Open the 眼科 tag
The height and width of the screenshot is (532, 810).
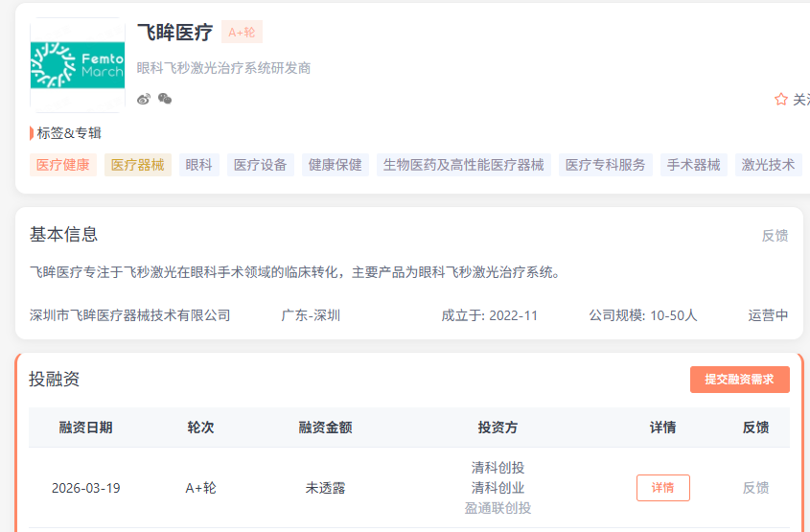[x=198, y=165]
